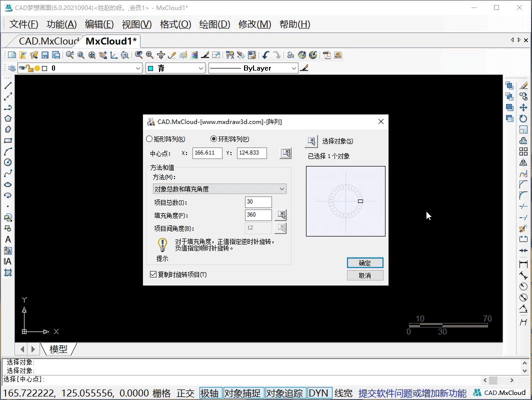The image size is (532, 400).
Task: Click the center point X input field
Action: tap(207, 153)
